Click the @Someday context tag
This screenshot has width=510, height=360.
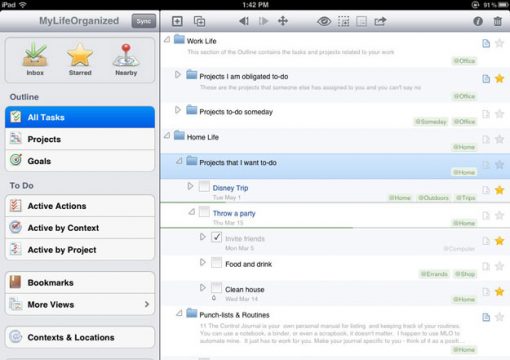point(430,122)
